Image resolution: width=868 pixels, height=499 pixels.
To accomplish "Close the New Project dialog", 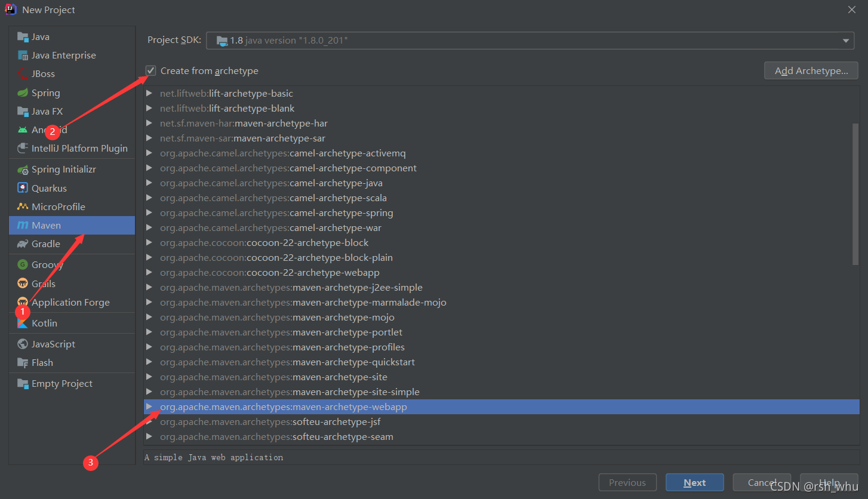I will [852, 10].
